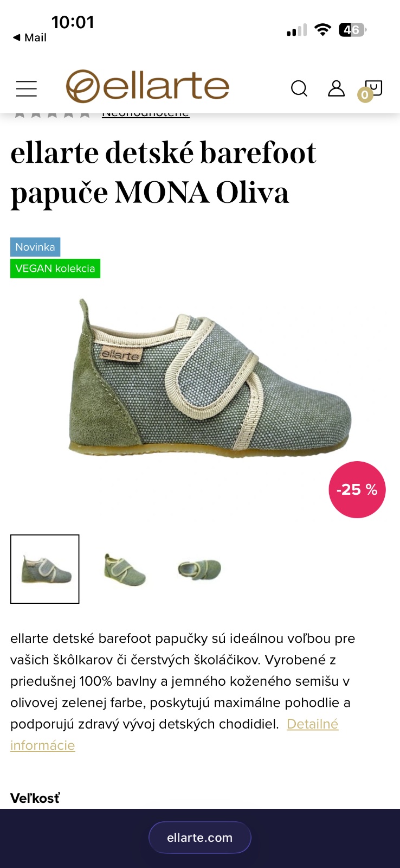Open the main MONA Oliva product image
Image resolution: width=400 pixels, height=868 pixels.
pos(210,378)
